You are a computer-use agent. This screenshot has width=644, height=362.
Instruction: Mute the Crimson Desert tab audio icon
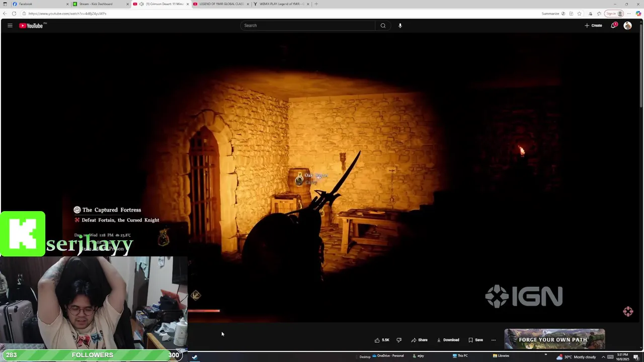[x=141, y=4]
